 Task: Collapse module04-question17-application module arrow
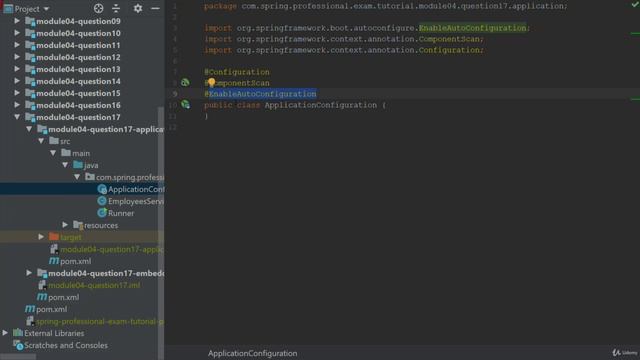coord(29,129)
